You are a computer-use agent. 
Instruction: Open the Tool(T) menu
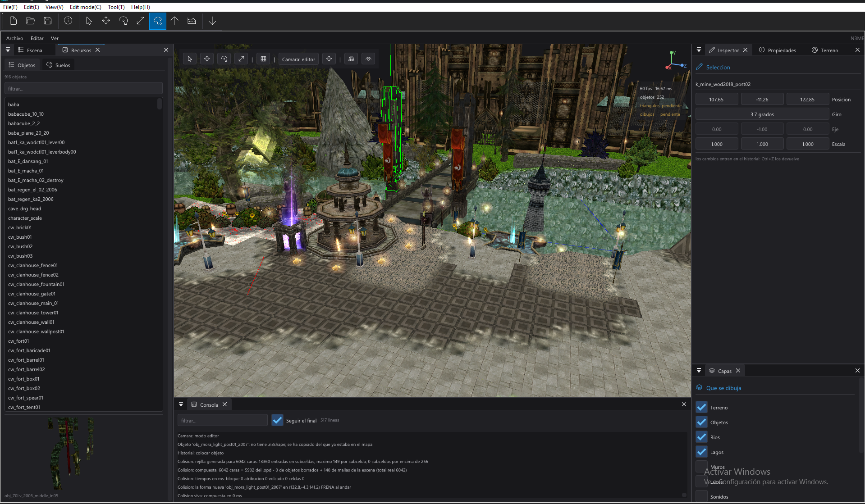coord(116,7)
